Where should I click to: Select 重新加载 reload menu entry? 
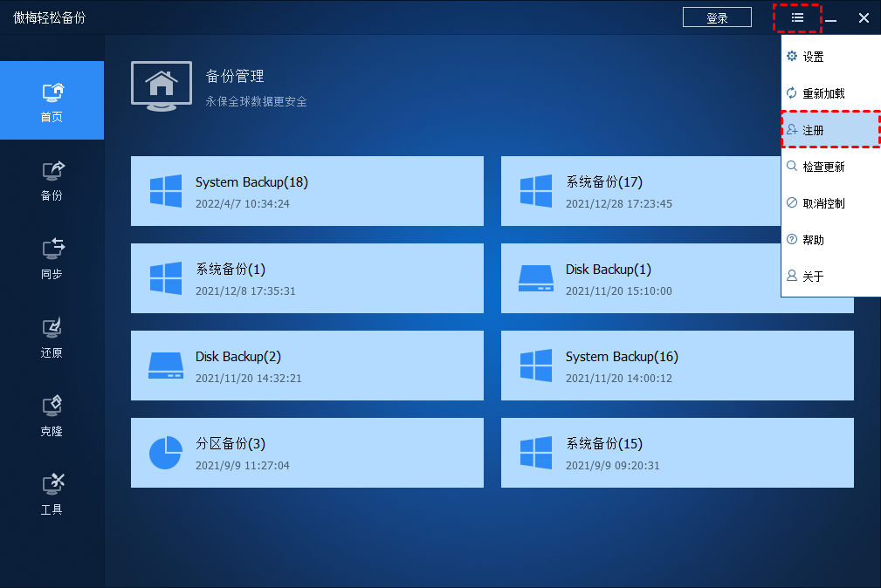(831, 93)
